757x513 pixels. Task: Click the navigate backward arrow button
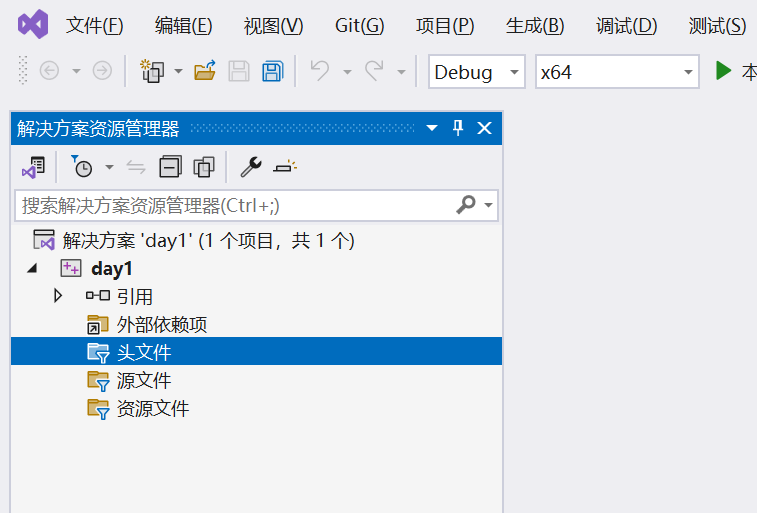coord(49,71)
